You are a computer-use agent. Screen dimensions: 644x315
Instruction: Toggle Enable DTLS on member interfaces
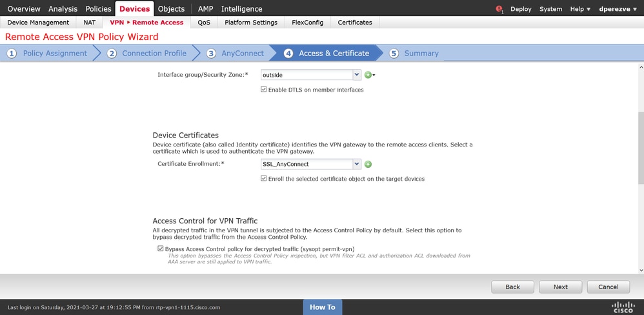pos(264,90)
